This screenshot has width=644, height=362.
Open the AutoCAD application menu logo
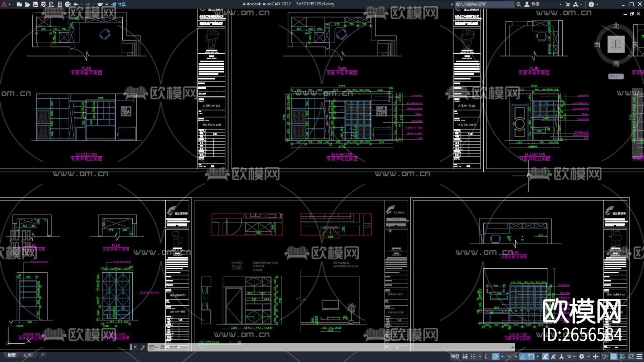point(4,4)
